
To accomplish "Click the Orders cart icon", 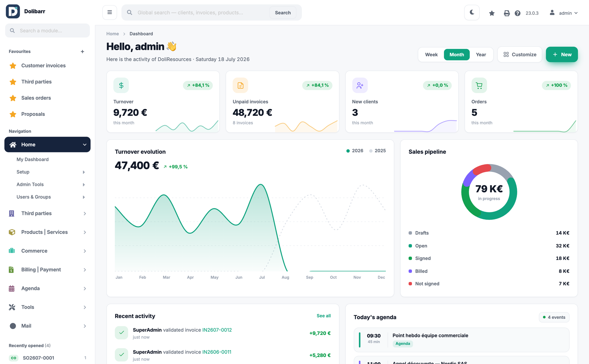I will click(x=479, y=86).
